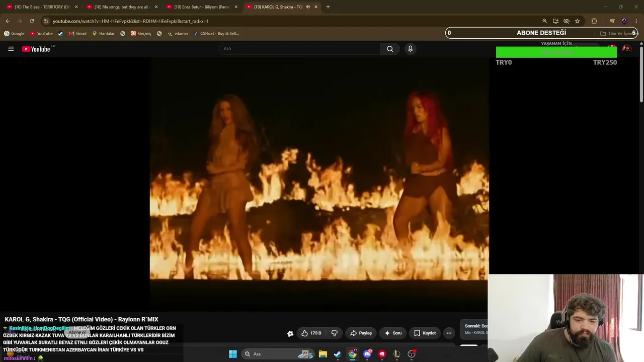
Task: Click the install app icon in address bar
Action: tap(555, 21)
